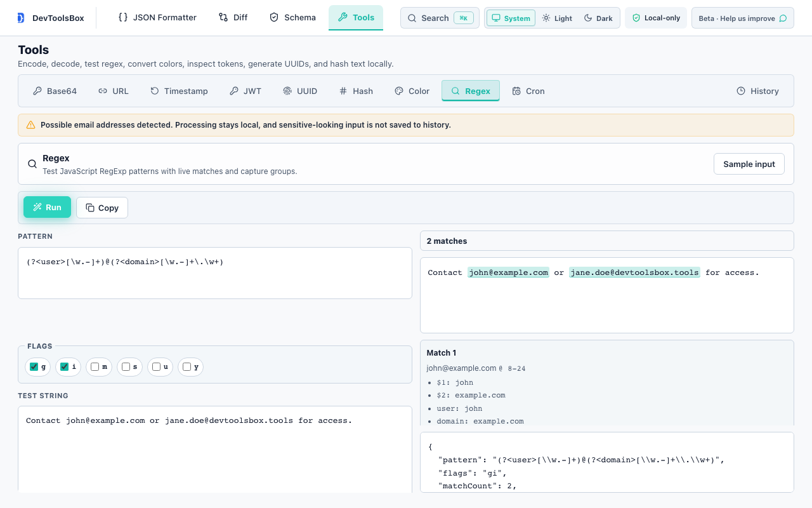The width and height of the screenshot is (812, 508).
Task: Select the Base64 tool tab
Action: coord(55,91)
